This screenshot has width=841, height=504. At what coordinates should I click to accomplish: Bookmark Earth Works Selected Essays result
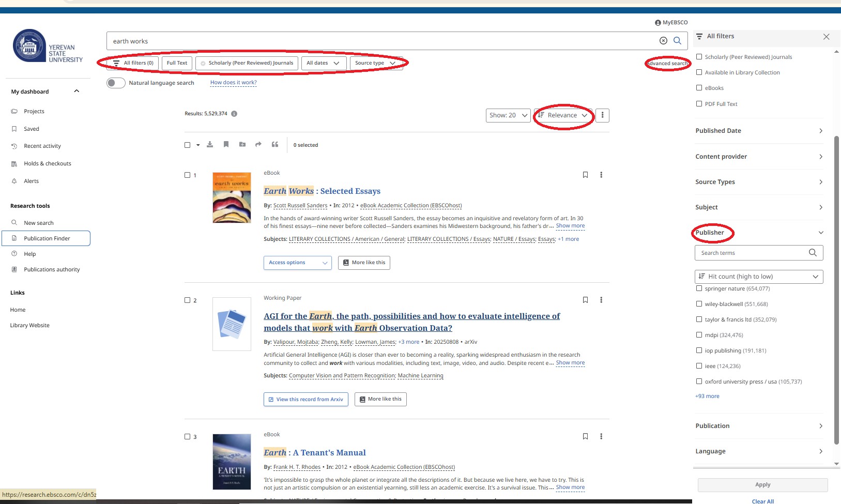pyautogui.click(x=585, y=175)
